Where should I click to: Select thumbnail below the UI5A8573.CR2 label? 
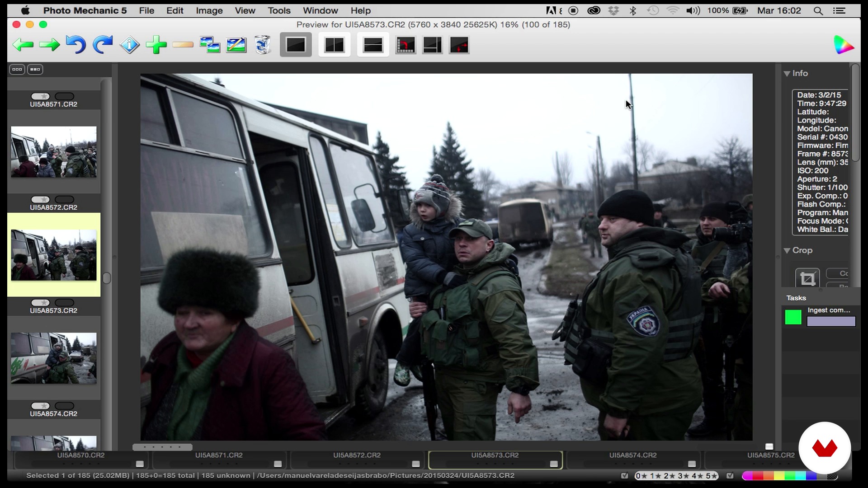tap(54, 358)
